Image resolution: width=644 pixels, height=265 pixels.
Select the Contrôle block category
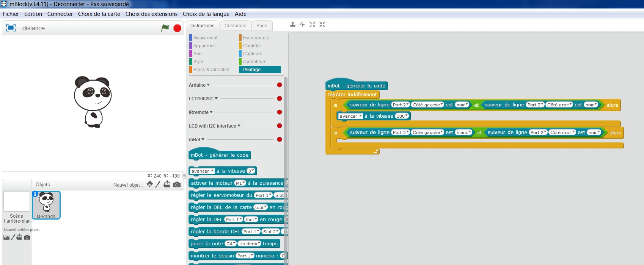point(251,46)
